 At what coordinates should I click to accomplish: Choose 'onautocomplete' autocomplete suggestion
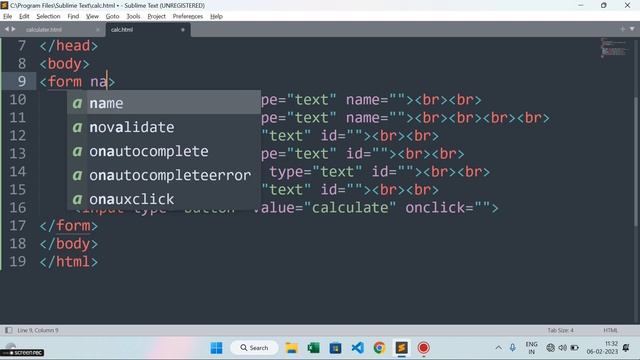[x=164, y=151]
